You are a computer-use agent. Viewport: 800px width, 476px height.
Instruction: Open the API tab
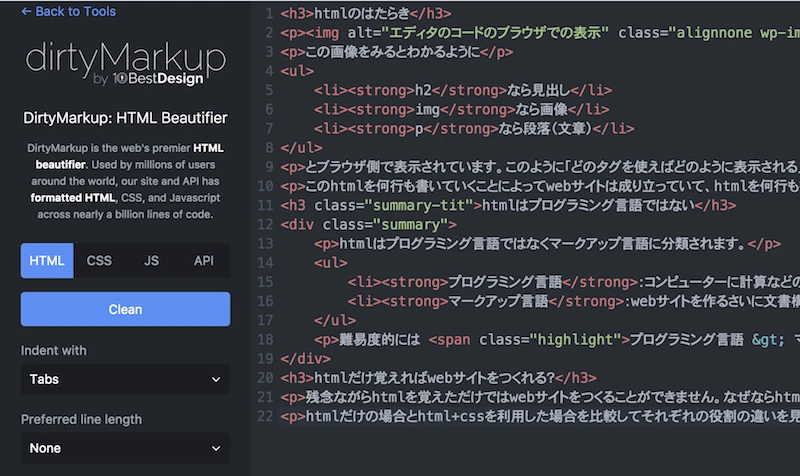click(204, 261)
